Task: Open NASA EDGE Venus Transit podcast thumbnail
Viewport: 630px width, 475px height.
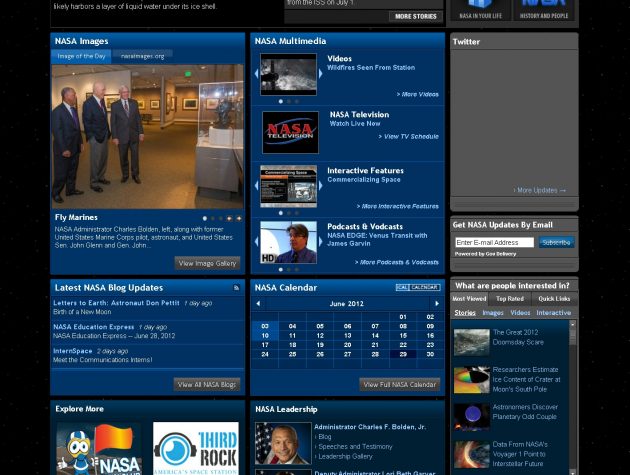Action: (x=288, y=242)
